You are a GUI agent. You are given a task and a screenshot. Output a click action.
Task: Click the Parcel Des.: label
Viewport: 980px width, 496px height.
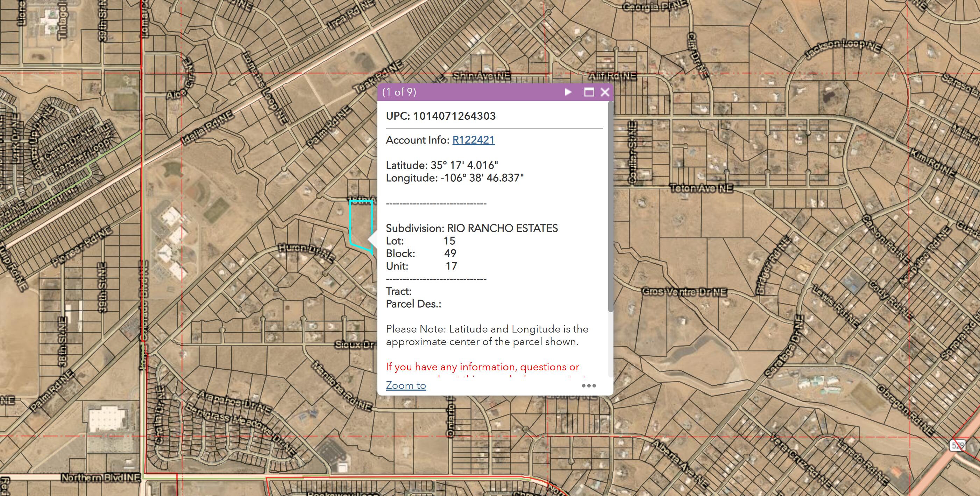coord(413,304)
